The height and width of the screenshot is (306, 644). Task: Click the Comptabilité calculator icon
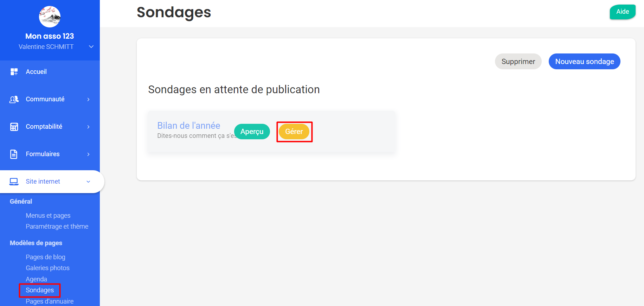(14, 127)
